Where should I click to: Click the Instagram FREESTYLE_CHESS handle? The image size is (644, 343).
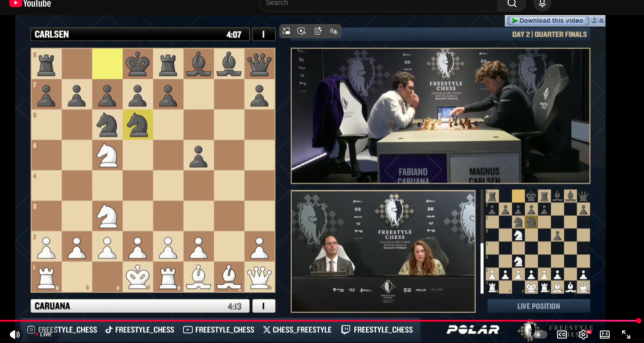(62, 330)
